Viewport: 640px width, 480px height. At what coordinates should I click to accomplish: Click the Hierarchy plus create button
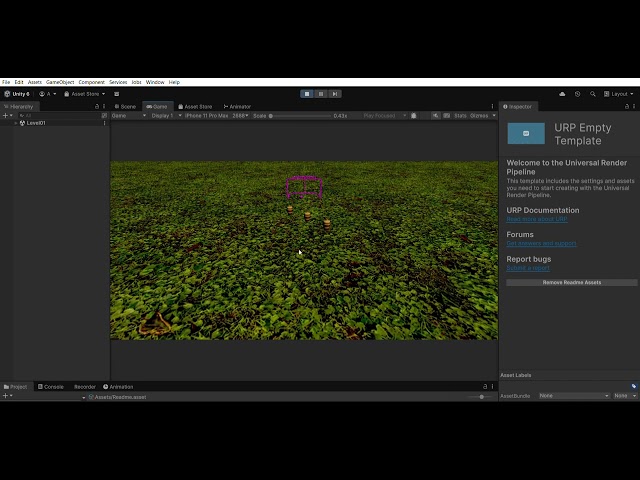[x=6, y=116]
